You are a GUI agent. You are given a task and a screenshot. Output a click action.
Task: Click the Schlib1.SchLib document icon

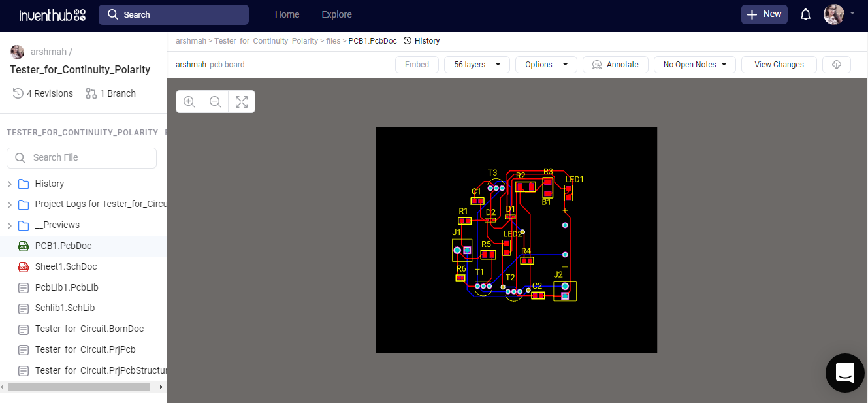coord(24,308)
